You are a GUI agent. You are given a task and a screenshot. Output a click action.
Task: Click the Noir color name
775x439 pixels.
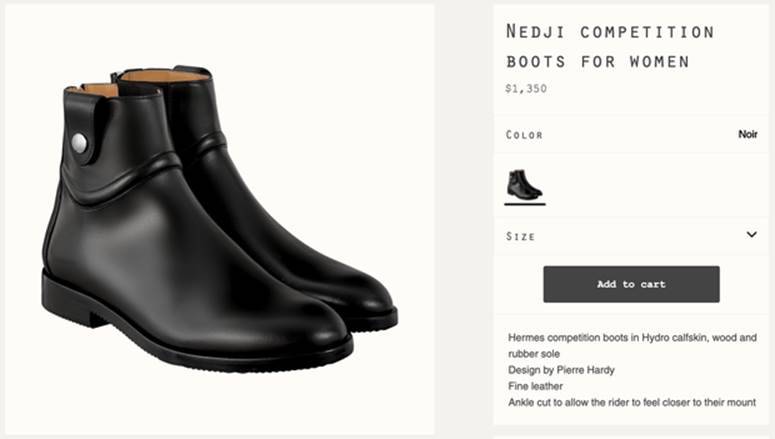pyautogui.click(x=747, y=134)
